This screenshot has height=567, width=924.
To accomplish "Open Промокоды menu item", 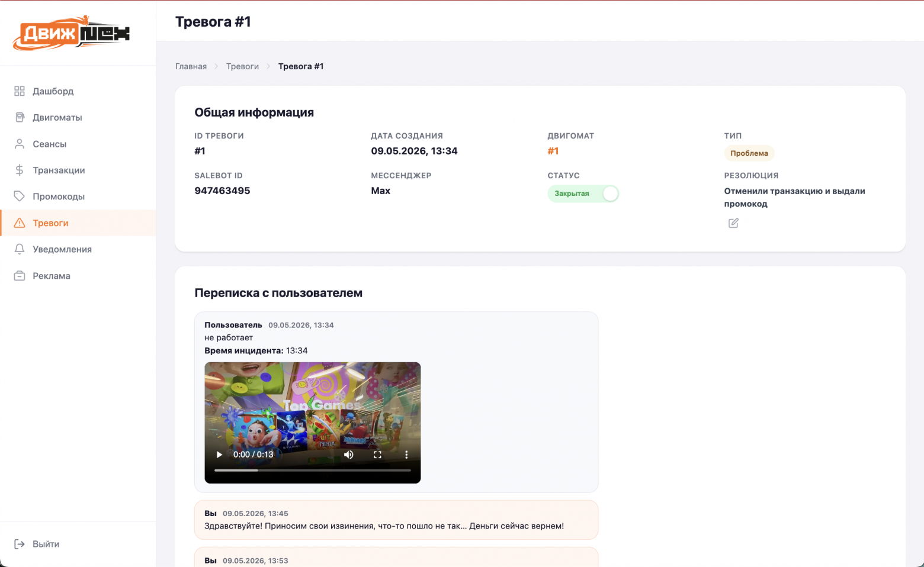I will [78, 196].
